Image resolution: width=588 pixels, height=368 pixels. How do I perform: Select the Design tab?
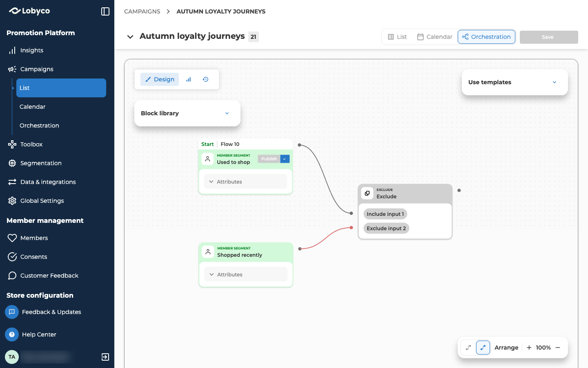click(160, 79)
